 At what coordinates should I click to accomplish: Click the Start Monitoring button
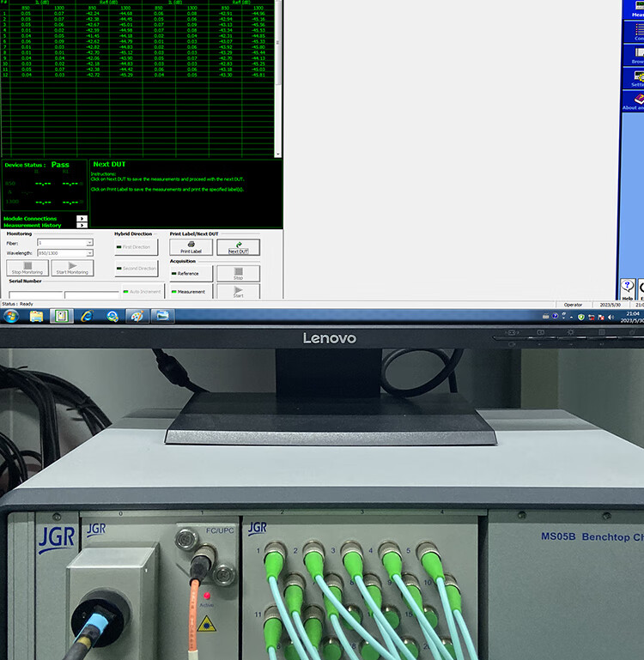(72, 268)
